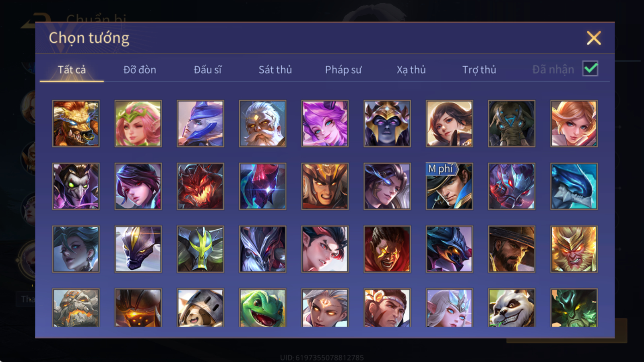This screenshot has height=362, width=644.
Task: Open the Sát thủ tab
Action: pyautogui.click(x=275, y=70)
